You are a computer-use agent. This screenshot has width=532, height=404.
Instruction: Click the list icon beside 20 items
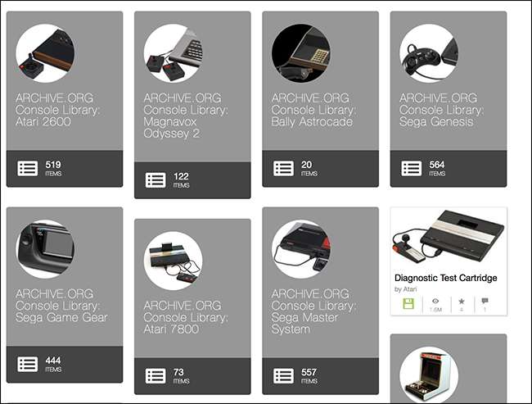tap(284, 169)
